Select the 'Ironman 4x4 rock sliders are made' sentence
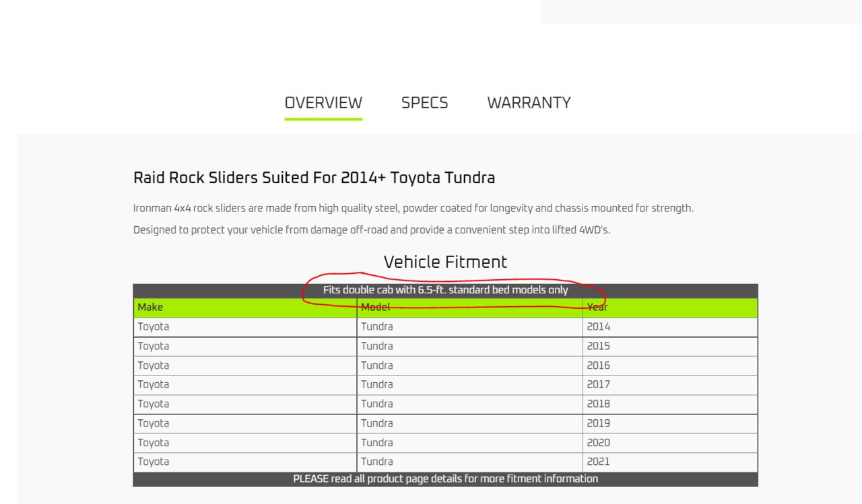862x504 pixels. point(413,209)
